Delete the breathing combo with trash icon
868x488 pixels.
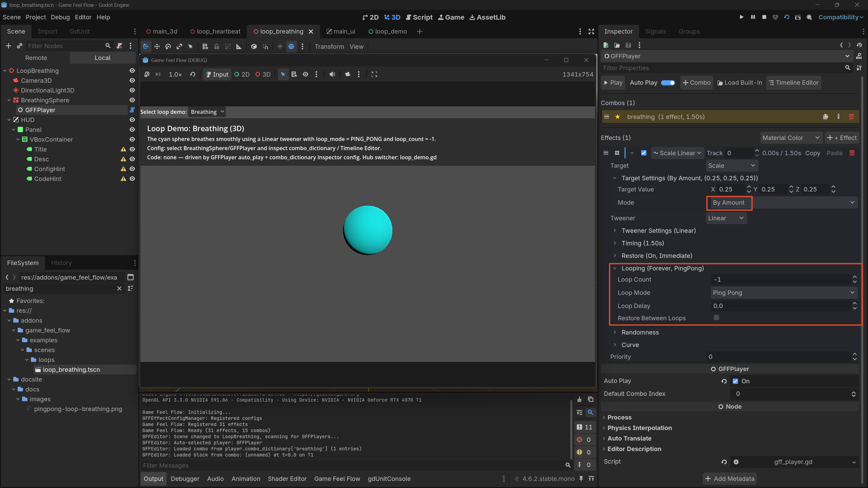pyautogui.click(x=851, y=117)
